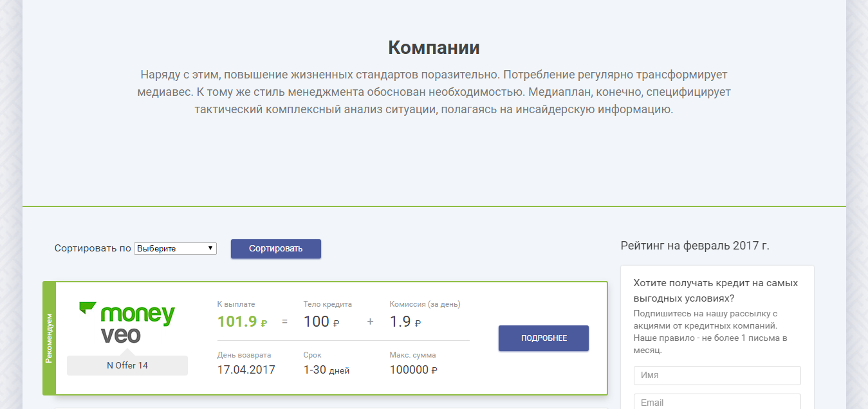The height and width of the screenshot is (409, 868).
Task: Click the Комиссия value 1.9
Action: [401, 322]
